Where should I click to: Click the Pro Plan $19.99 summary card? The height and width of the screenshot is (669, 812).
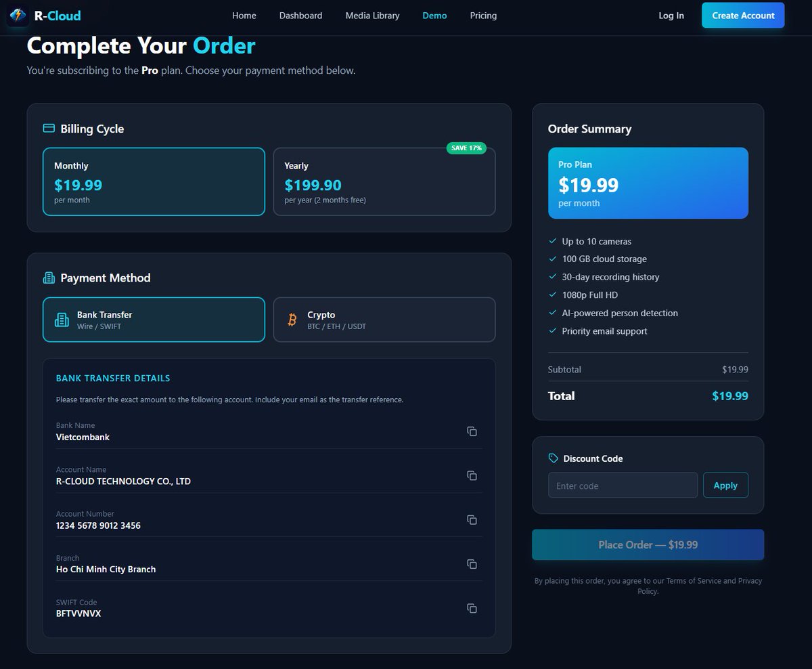tap(648, 183)
